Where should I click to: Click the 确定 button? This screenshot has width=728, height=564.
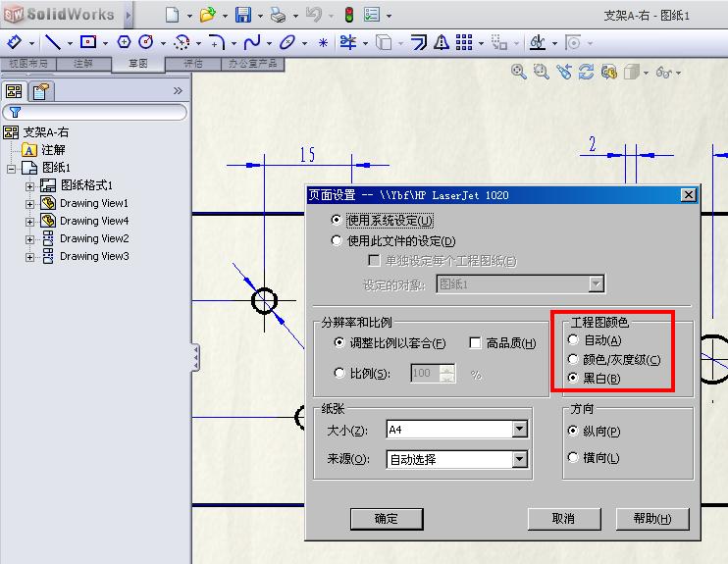tap(387, 519)
